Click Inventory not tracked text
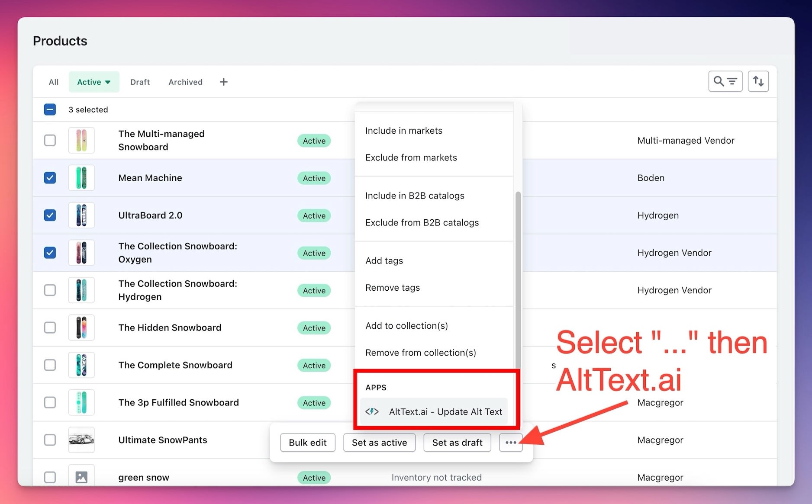The image size is (812, 504). click(436, 477)
